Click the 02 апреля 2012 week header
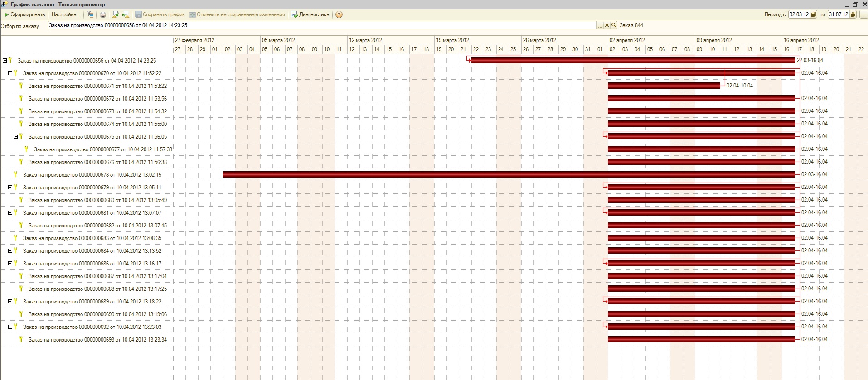 pos(652,40)
